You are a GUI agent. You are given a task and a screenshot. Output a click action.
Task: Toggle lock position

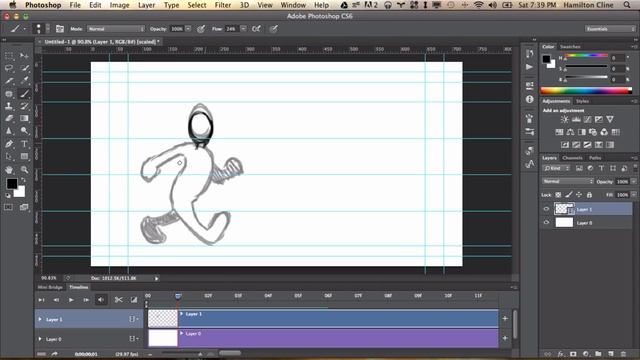coord(579,195)
